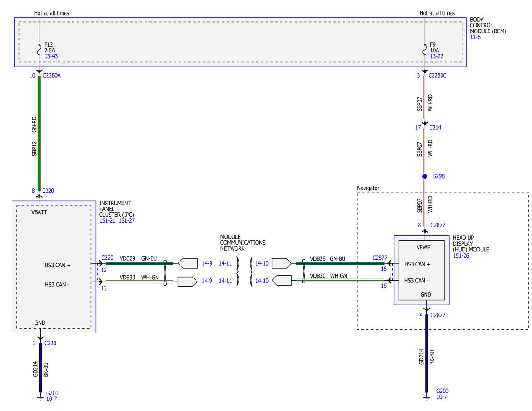Select the C2280A connector label

pyautogui.click(x=52, y=75)
